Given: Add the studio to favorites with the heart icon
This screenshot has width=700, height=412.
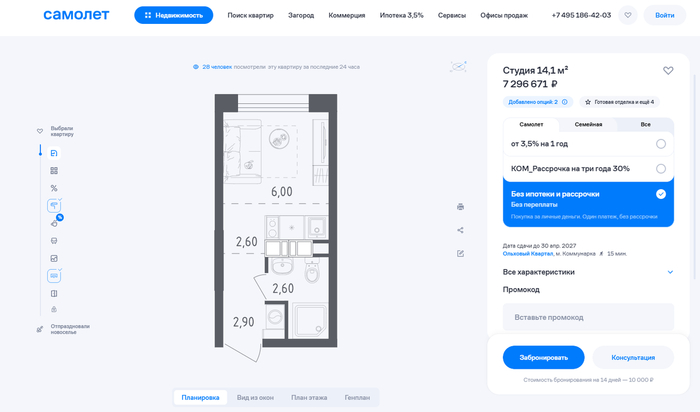Looking at the screenshot, I should (668, 71).
